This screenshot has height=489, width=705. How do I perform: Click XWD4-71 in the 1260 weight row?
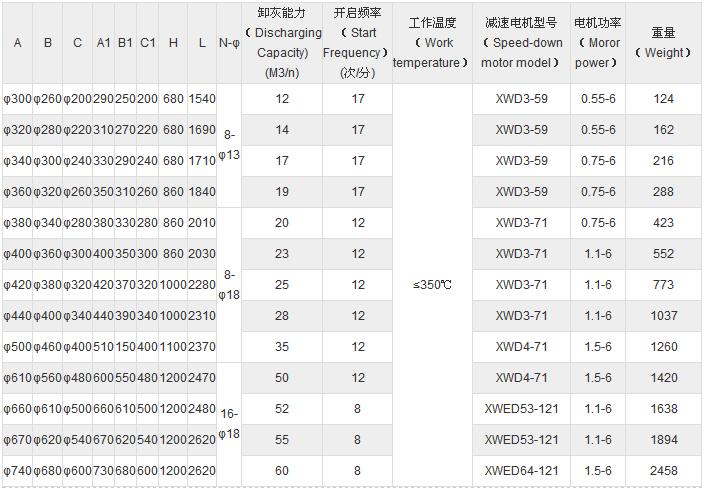522,347
